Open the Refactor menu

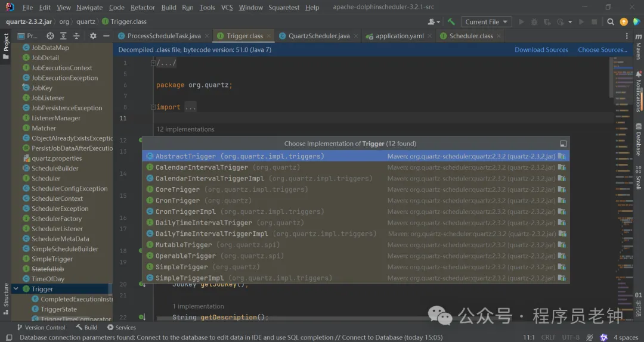(143, 7)
